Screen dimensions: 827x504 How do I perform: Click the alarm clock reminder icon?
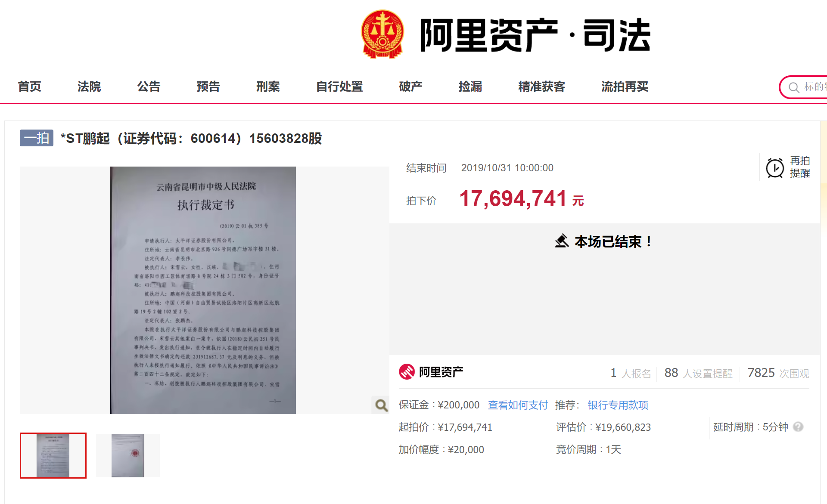775,167
